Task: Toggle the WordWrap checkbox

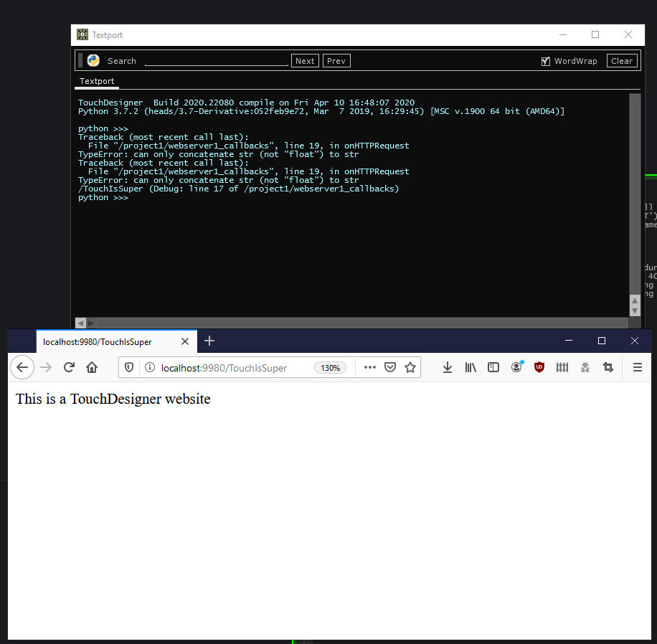Action: pos(546,61)
